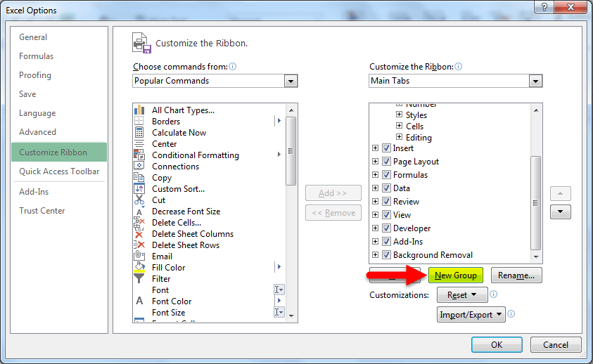Expand the Borders submenu arrow

point(279,121)
